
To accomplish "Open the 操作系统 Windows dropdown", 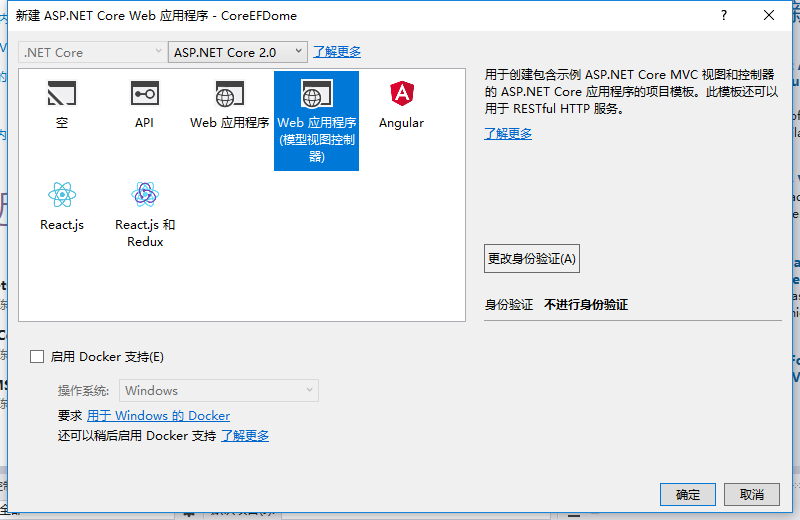I will (x=219, y=390).
